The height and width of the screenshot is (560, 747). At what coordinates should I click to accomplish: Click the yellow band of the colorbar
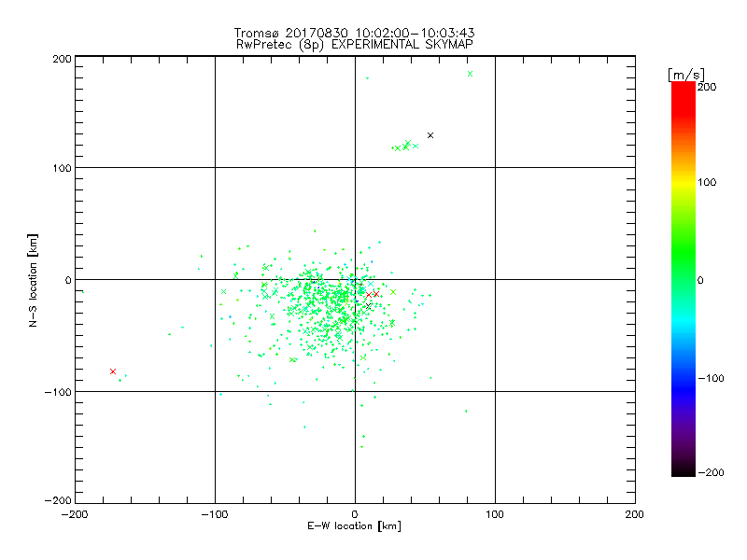tap(684, 182)
